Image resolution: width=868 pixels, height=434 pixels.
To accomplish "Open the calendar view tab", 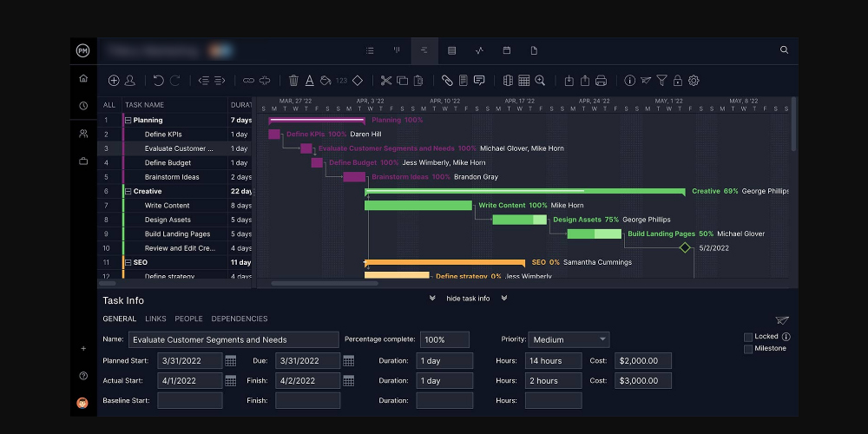I will pyautogui.click(x=507, y=50).
